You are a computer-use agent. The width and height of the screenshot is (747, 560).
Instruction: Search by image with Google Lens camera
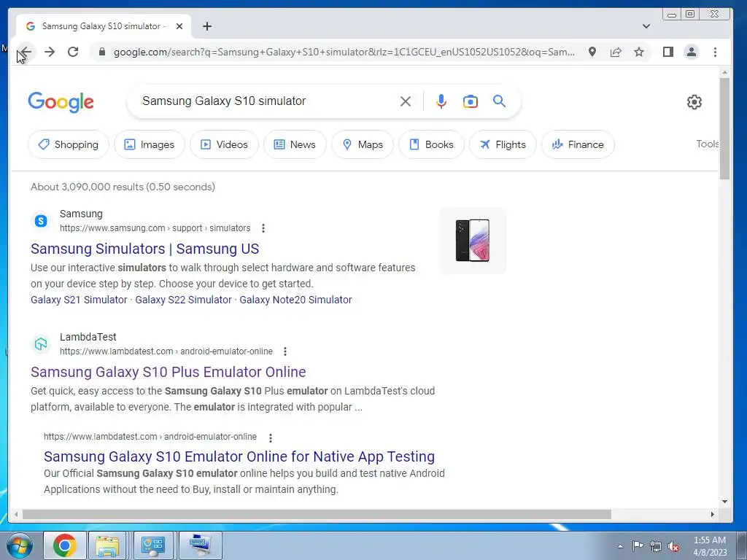pos(471,101)
